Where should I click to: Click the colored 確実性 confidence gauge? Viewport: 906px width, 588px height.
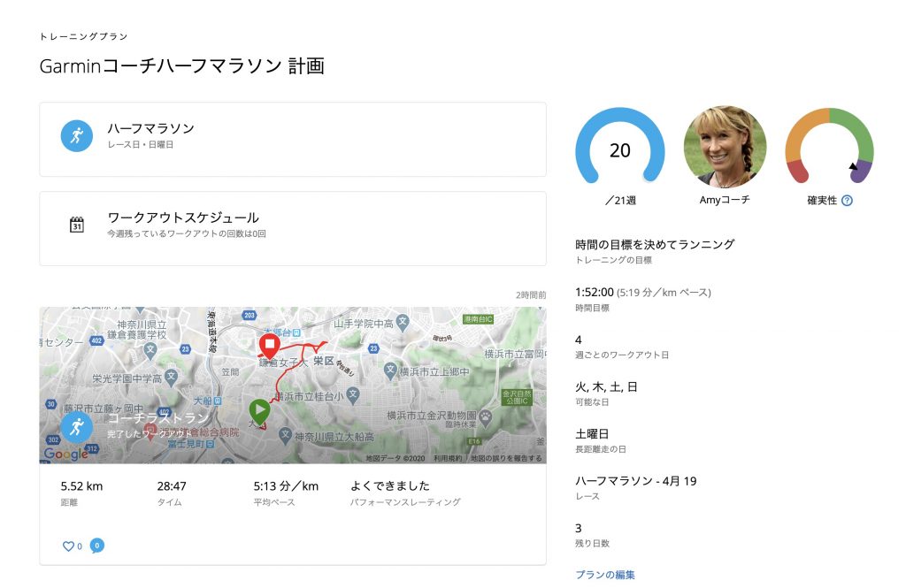coord(829,146)
